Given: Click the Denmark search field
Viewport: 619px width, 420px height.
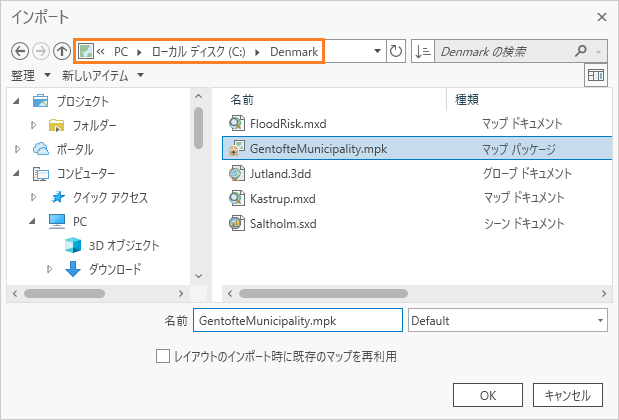Looking at the screenshot, I should point(506,51).
